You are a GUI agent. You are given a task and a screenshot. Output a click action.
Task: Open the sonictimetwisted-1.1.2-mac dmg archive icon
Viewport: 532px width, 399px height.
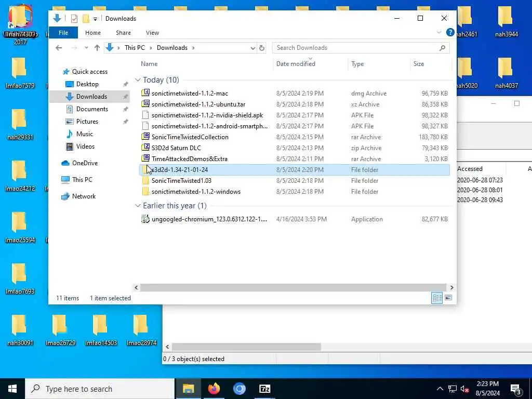tap(145, 93)
